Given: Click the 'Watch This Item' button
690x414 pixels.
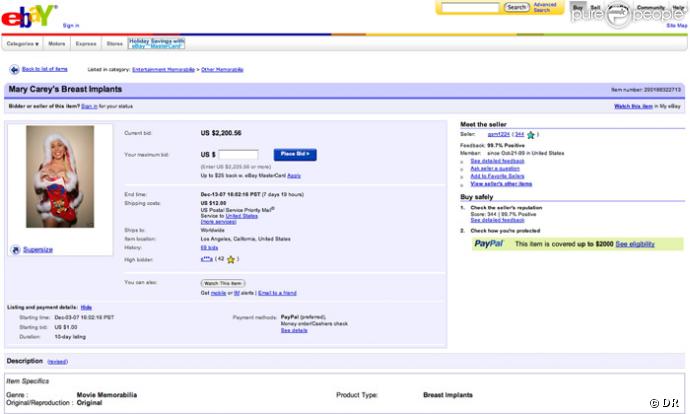Looking at the screenshot, I should pyautogui.click(x=223, y=283).
